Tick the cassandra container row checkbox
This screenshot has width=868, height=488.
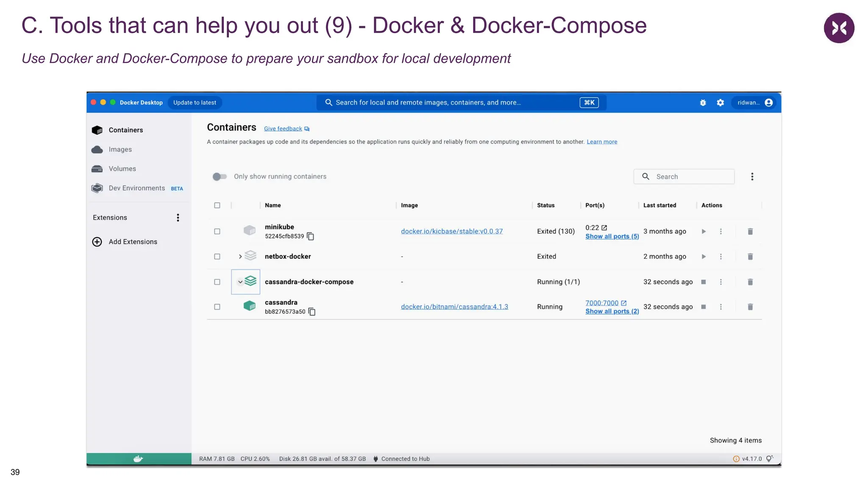[217, 307]
